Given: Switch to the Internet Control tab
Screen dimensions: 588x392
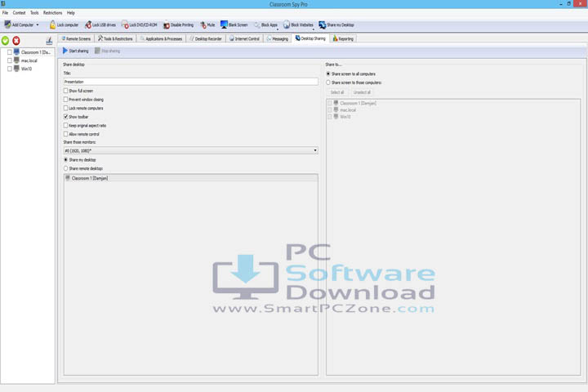Looking at the screenshot, I should 244,38.
